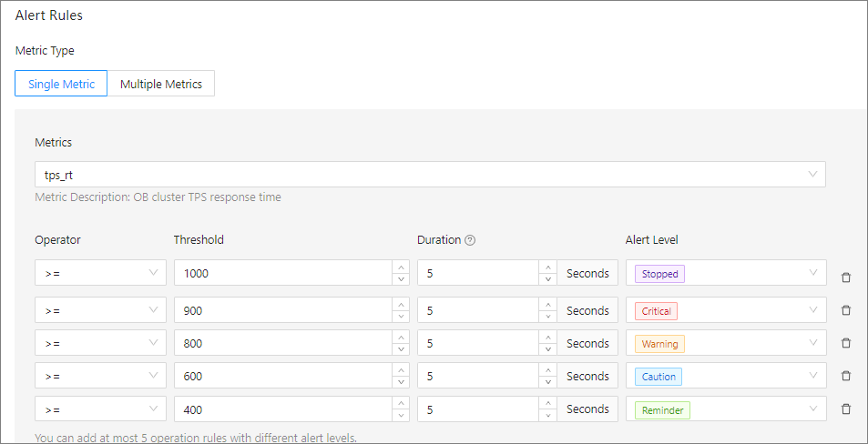Image resolution: width=868 pixels, height=444 pixels.
Task: Expand the Stopped alert level dropdown
Action: 726,273
